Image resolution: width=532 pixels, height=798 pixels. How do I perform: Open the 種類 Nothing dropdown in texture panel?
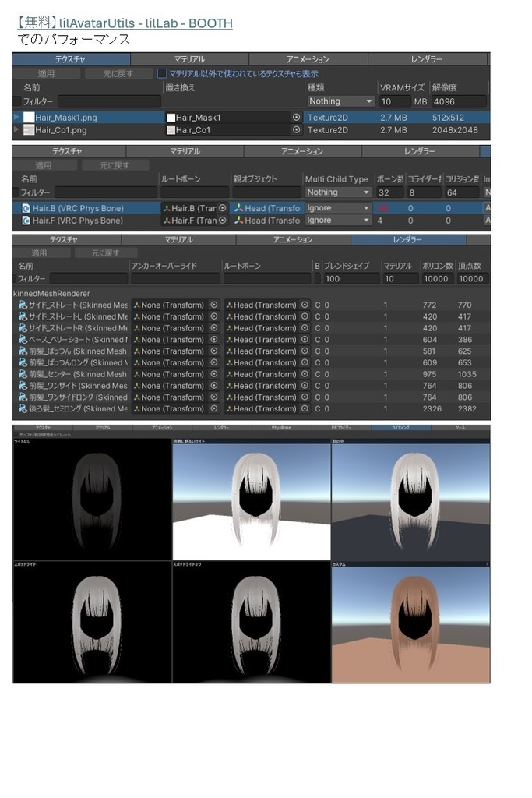[341, 101]
